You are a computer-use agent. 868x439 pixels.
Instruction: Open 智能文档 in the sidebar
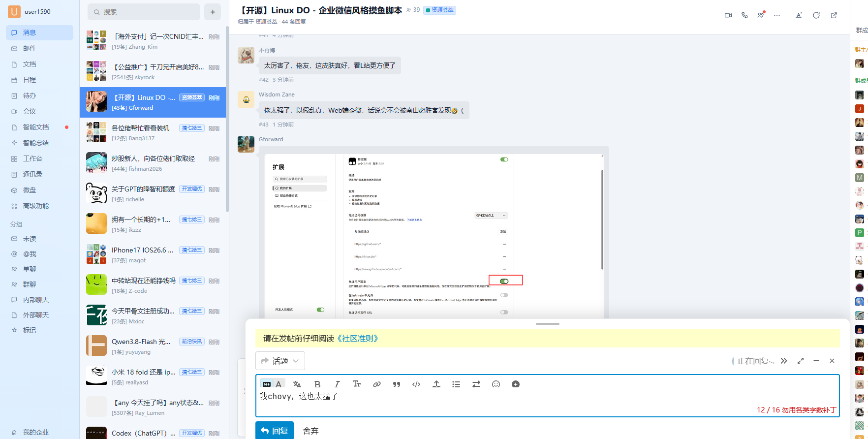click(39, 127)
